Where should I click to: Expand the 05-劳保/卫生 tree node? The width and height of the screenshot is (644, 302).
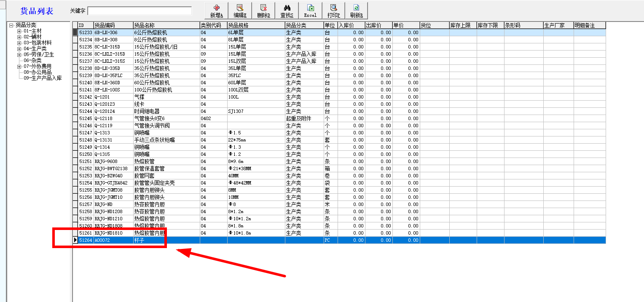tap(19, 54)
